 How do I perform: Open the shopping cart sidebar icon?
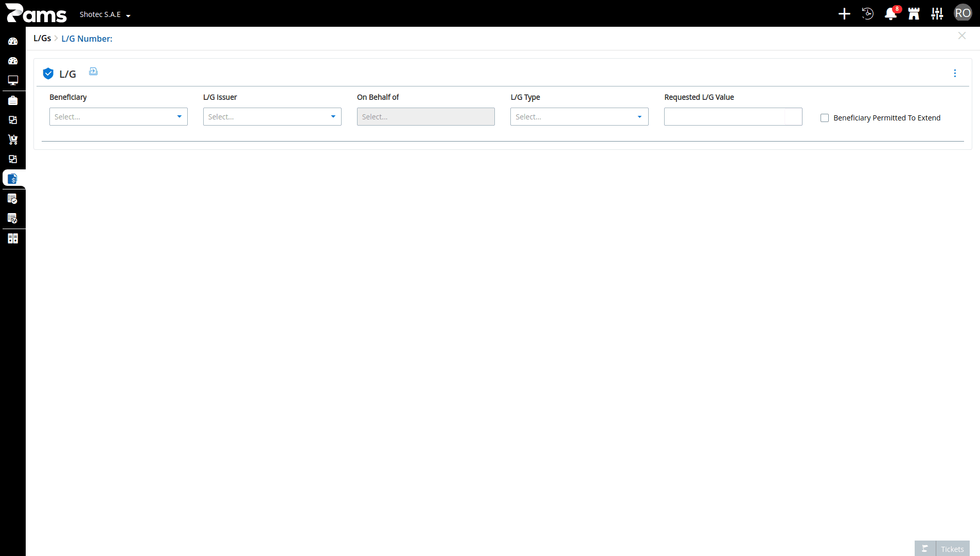coord(13,140)
